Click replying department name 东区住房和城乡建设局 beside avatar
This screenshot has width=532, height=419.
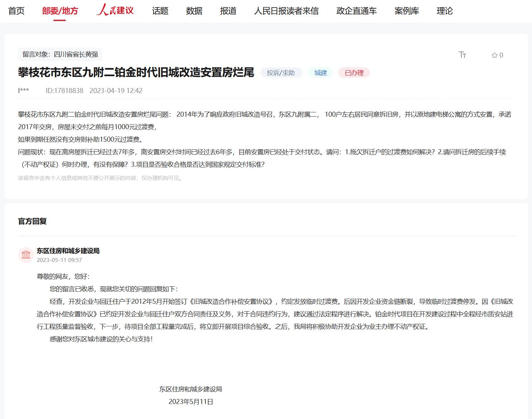click(68, 251)
